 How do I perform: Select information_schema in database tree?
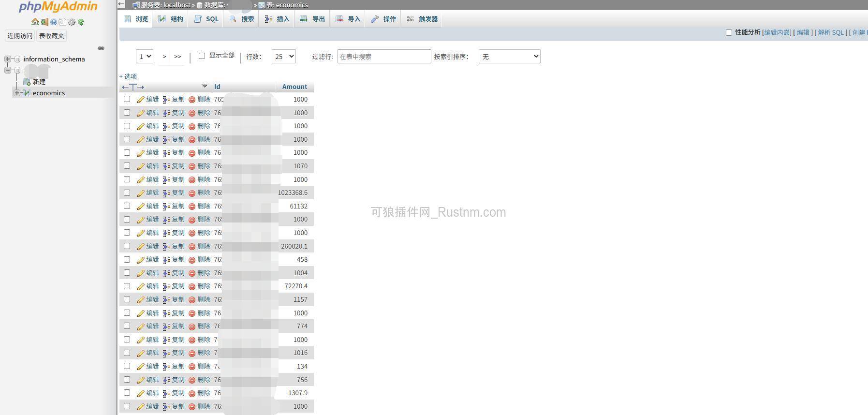54,59
